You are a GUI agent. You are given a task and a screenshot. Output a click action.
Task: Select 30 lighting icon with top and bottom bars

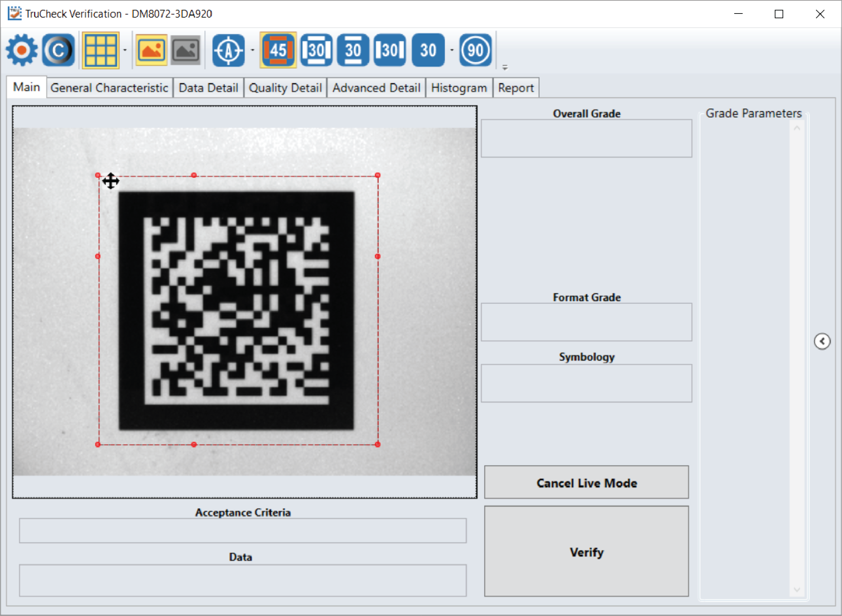click(353, 50)
